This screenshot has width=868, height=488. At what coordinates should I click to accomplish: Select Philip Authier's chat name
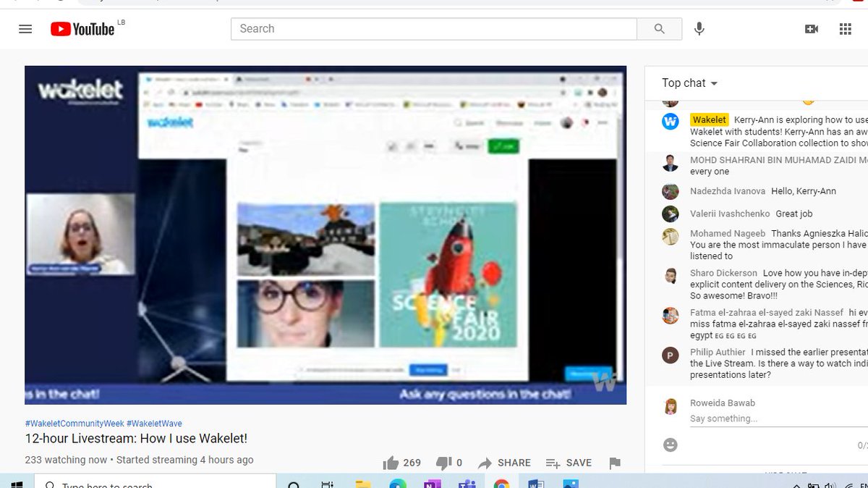coord(718,352)
